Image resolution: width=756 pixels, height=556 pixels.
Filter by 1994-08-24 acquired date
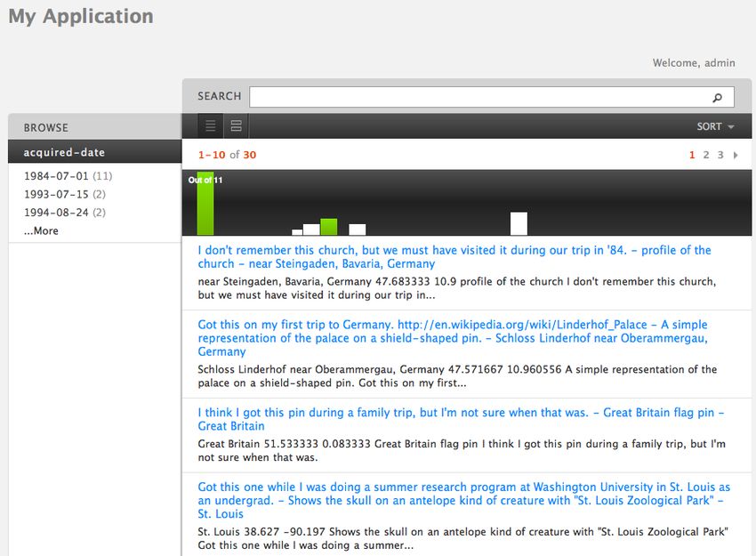point(65,213)
